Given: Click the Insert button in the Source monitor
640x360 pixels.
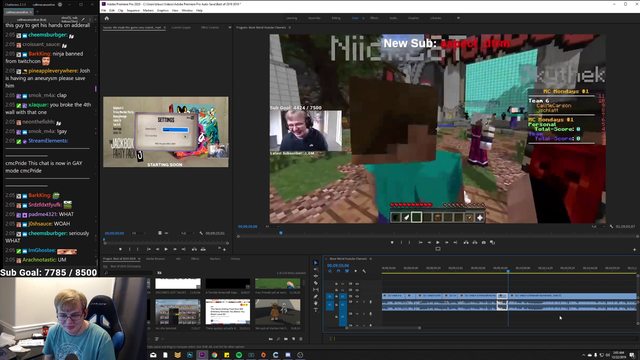Looking at the screenshot, I should click(x=194, y=249).
